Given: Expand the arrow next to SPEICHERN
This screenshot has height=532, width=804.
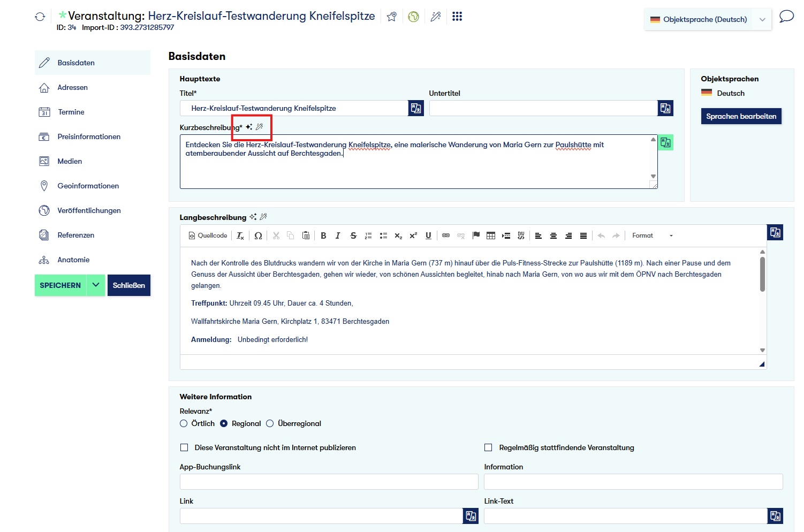Looking at the screenshot, I should 96,285.
